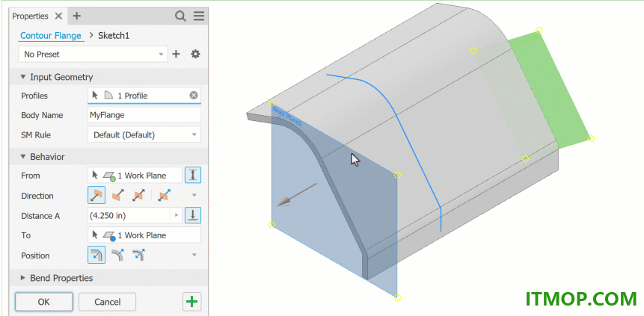This screenshot has width=644, height=316.
Task: Collapse the Input Geometry section
Action: click(x=23, y=77)
